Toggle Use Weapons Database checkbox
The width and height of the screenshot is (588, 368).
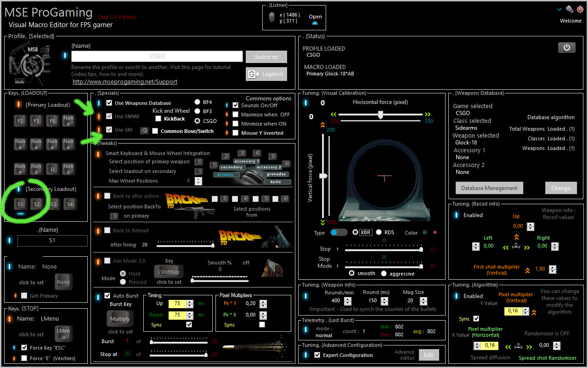[x=109, y=103]
